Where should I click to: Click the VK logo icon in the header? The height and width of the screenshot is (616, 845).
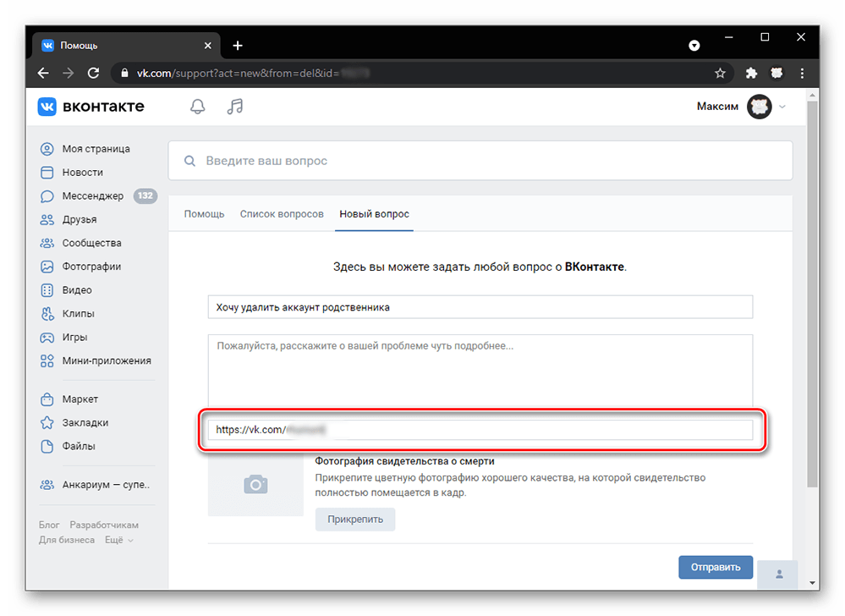pyautogui.click(x=47, y=106)
